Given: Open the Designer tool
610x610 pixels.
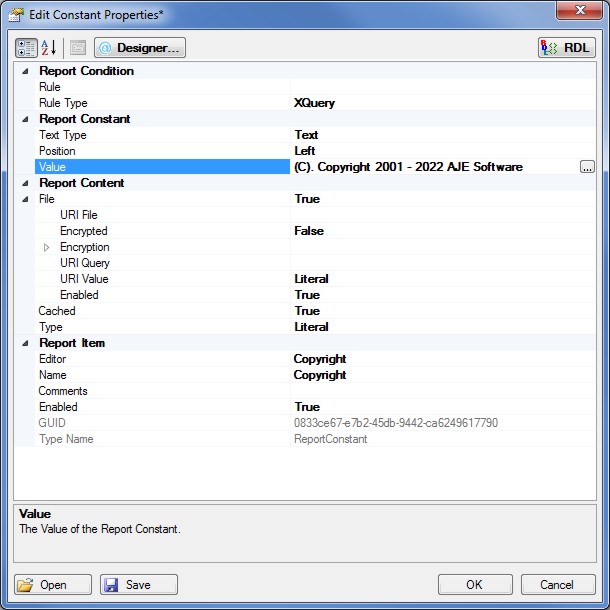Looking at the screenshot, I should 140,48.
